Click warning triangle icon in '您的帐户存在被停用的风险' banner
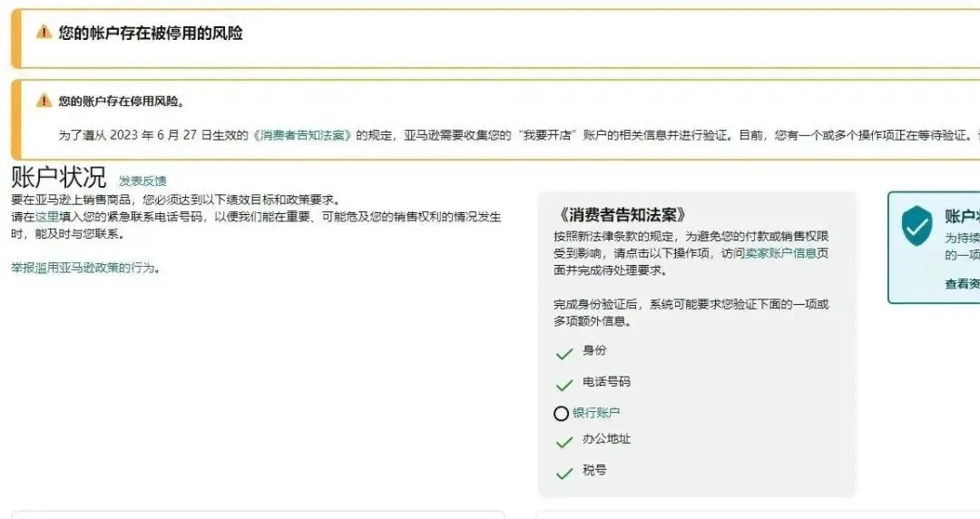 (44, 33)
